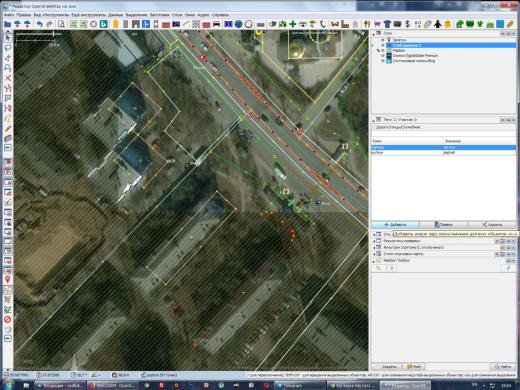Image resolution: width=520 pixels, height=390 pixels.
Task: Toggle visibility of DigitalGlobe Premium layer
Action: [383, 56]
